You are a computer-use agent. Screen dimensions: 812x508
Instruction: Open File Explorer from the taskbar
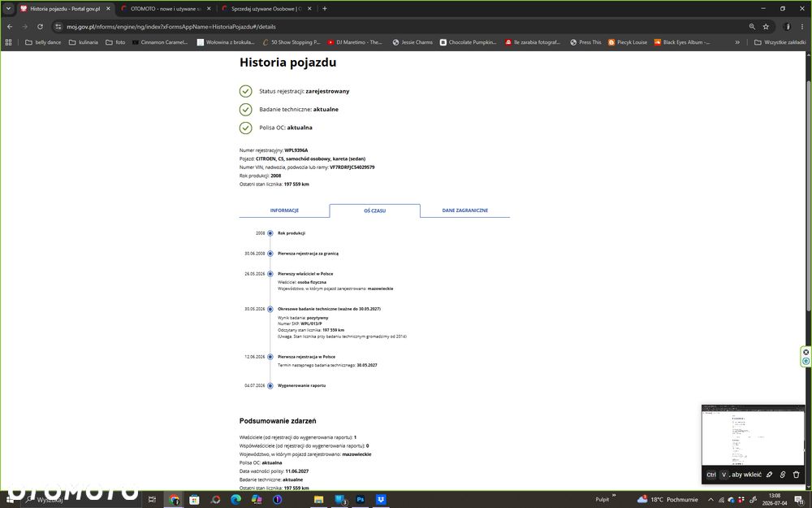318,500
